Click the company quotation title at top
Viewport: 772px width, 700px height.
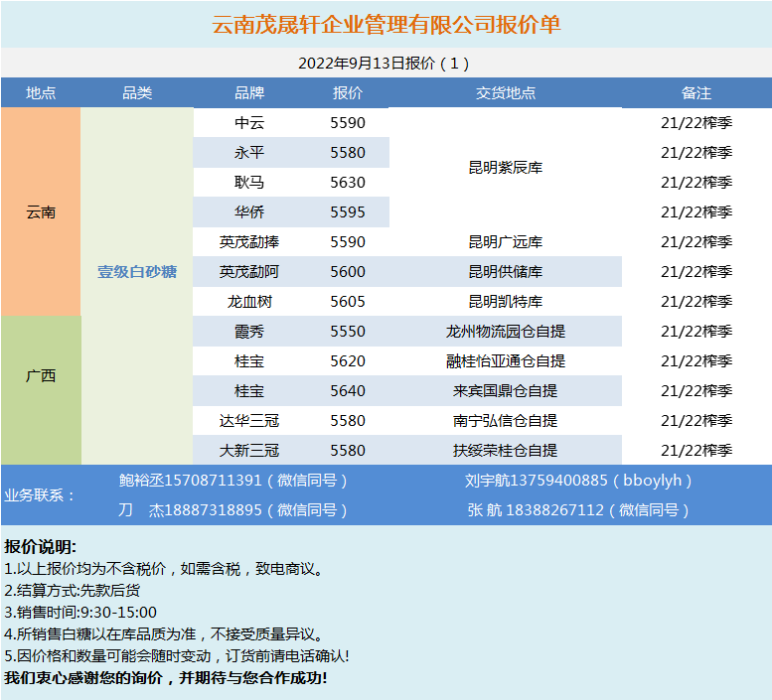pyautogui.click(x=386, y=25)
